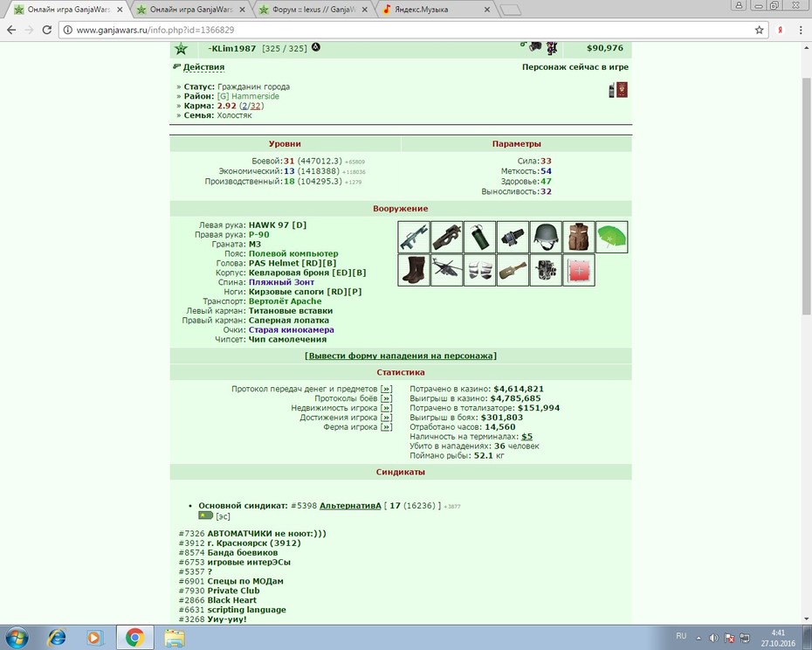This screenshot has height=650, width=812.
Task: Switch to first GanjaWars tab
Action: click(x=69, y=10)
